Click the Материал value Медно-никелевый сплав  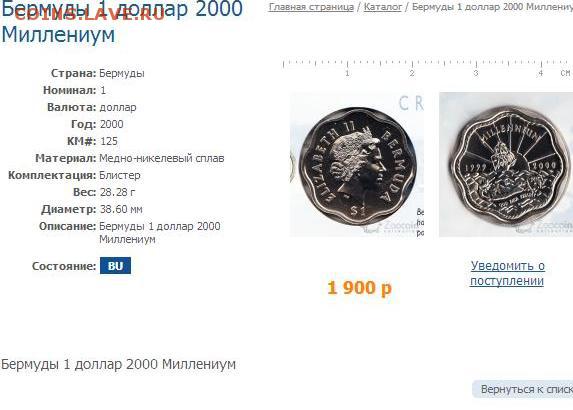162,158
